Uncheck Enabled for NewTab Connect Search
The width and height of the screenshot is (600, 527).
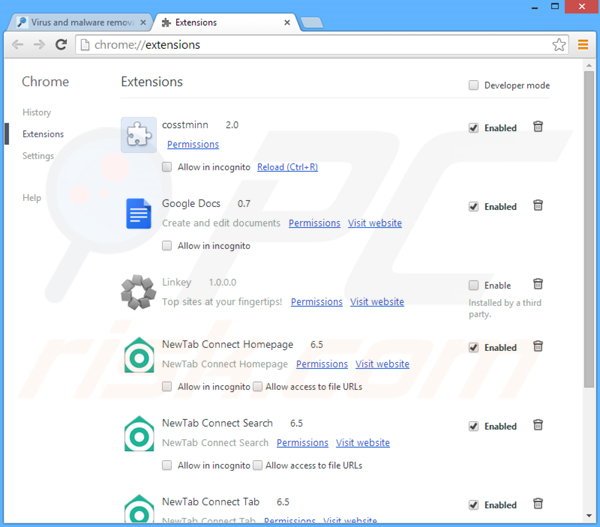pos(473,426)
